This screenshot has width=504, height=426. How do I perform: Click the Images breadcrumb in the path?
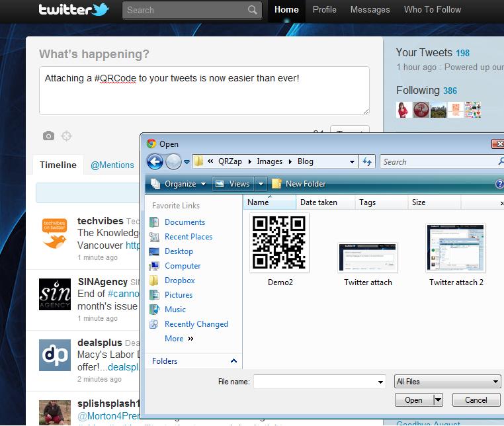(269, 161)
